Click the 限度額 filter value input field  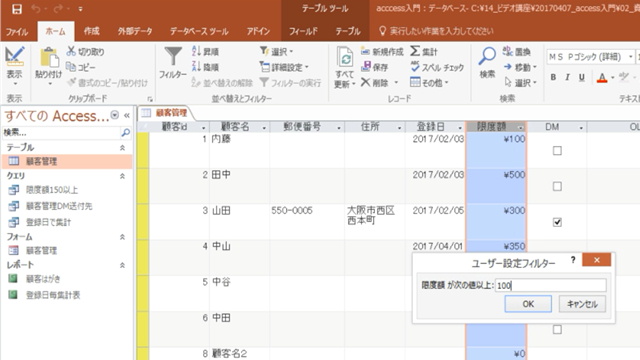(551, 285)
